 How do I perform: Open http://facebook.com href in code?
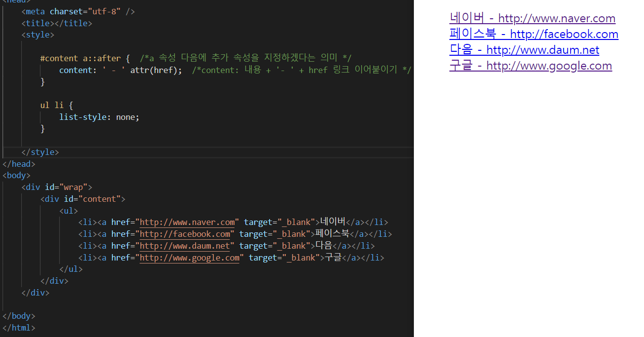185,234
